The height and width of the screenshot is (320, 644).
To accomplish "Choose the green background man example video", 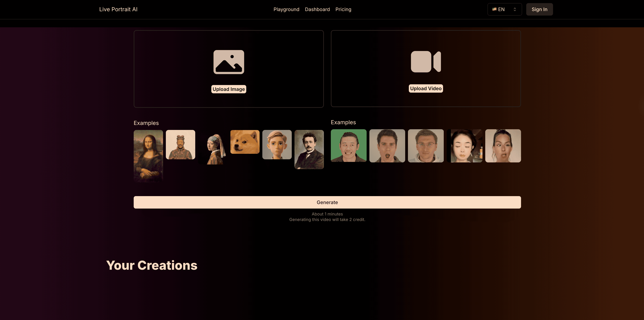I will (348, 146).
